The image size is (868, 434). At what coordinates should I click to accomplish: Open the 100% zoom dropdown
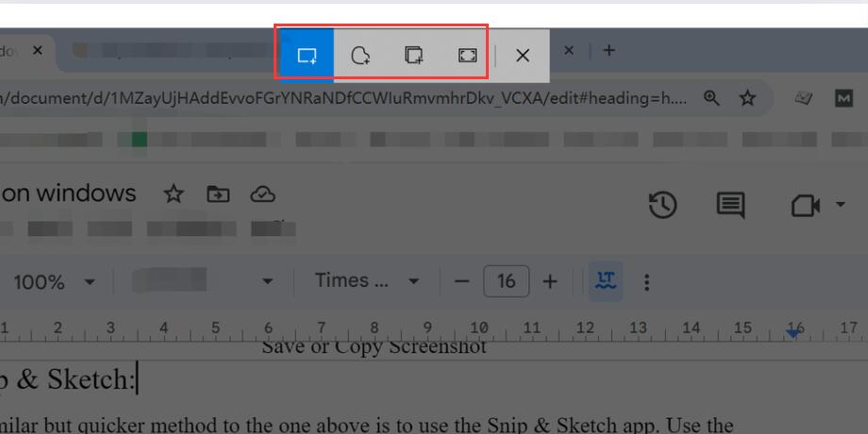click(x=54, y=282)
